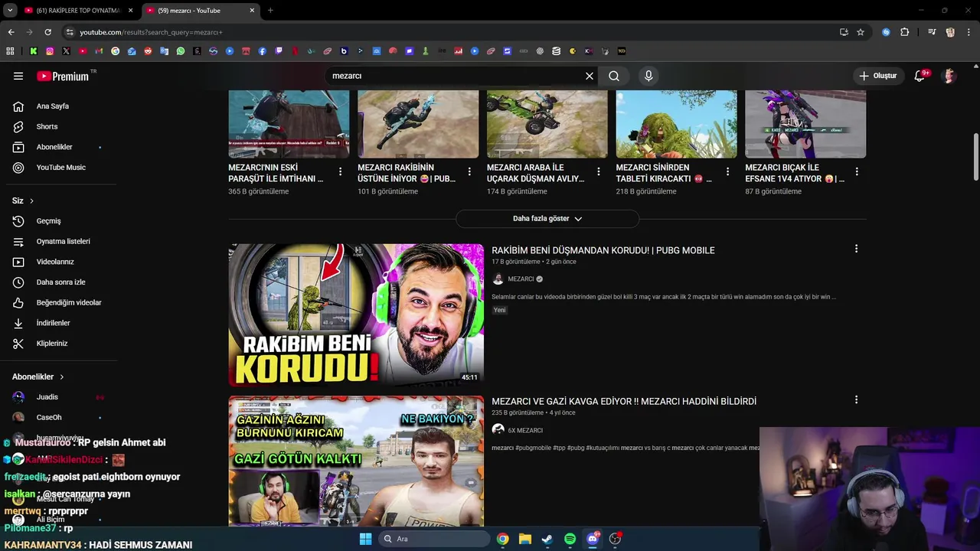Activate voice search microphone icon
Screen dimensions: 980x551
(x=648, y=76)
